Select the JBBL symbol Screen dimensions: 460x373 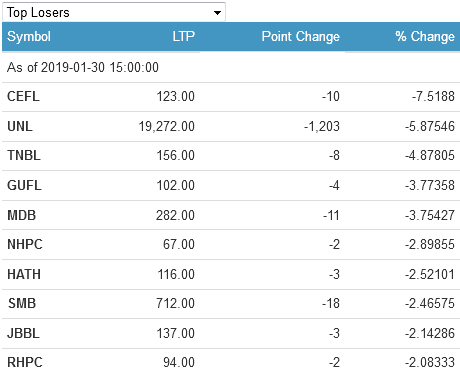tap(23, 334)
